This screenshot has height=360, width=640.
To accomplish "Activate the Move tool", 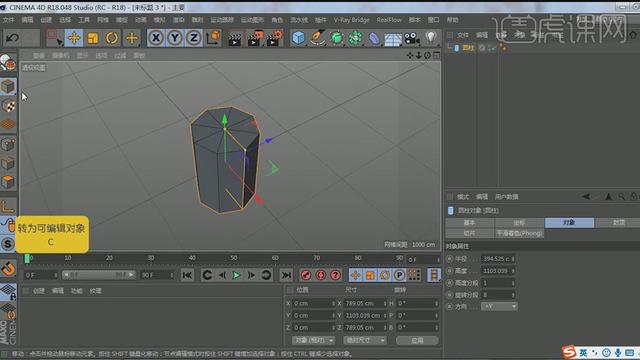I will point(74,38).
